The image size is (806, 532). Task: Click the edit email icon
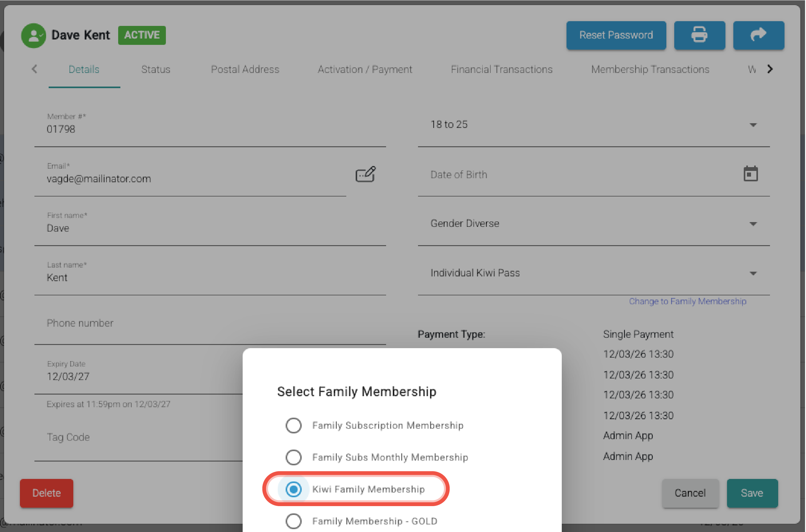pos(365,174)
